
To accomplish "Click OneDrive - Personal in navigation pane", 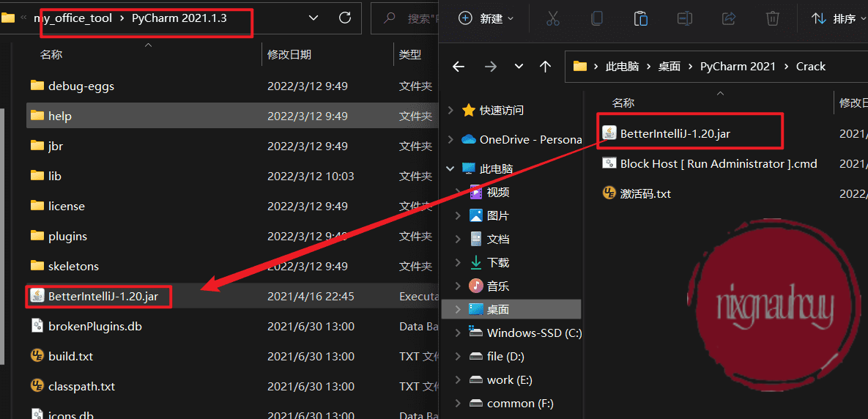I will click(x=530, y=139).
